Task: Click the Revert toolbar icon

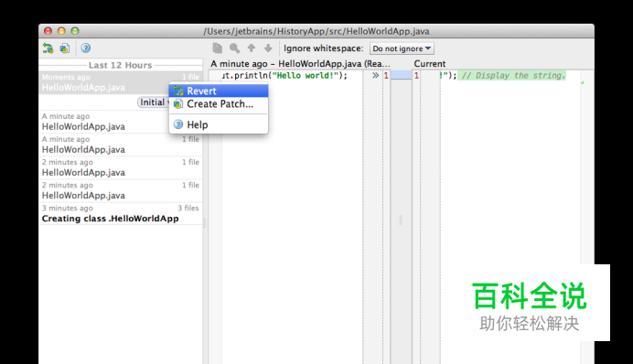Action: pos(48,48)
